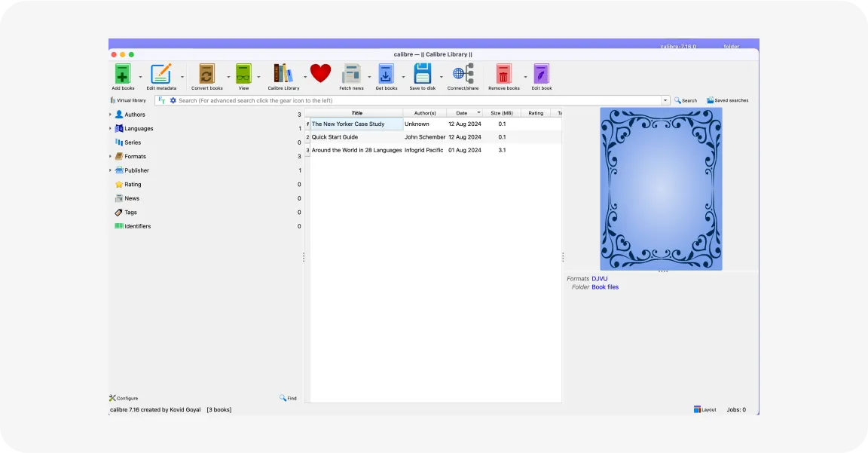Open the Edit metadata tool

pos(161,74)
